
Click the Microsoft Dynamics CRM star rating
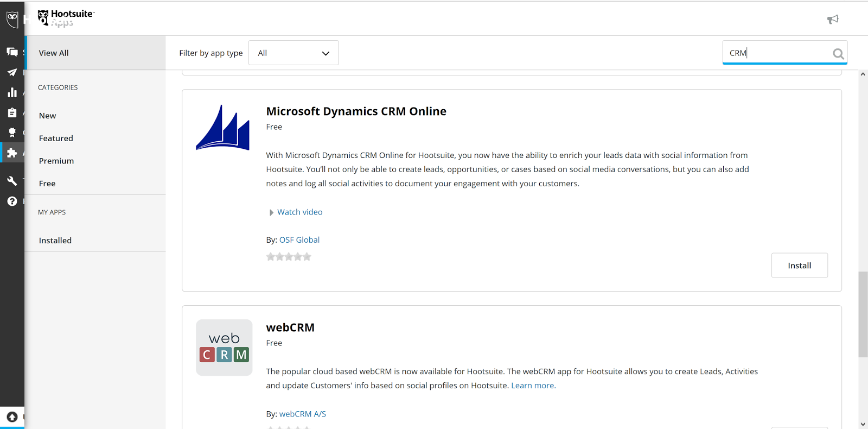pos(289,257)
